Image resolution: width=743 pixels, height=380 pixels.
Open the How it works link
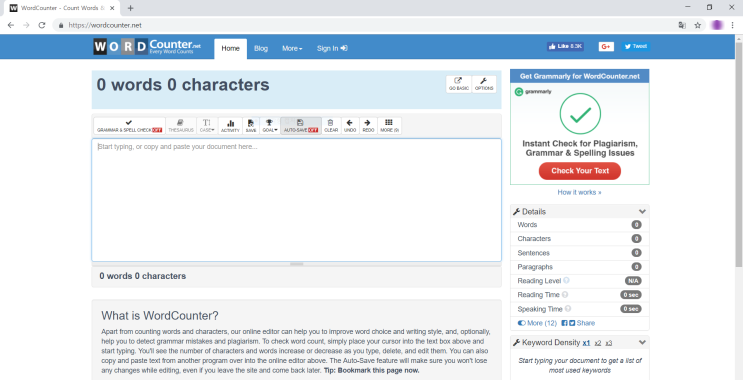click(579, 192)
